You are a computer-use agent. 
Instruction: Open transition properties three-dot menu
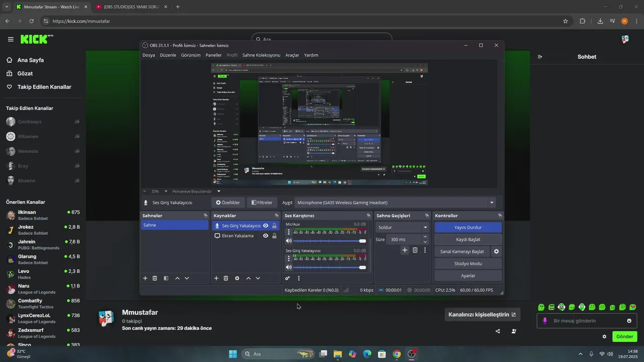[425, 250]
